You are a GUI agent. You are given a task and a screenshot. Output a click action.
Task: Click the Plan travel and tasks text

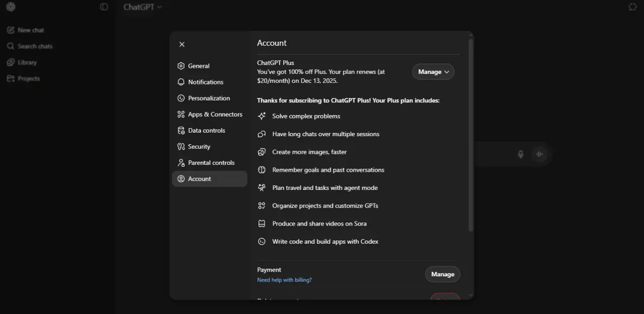click(325, 188)
